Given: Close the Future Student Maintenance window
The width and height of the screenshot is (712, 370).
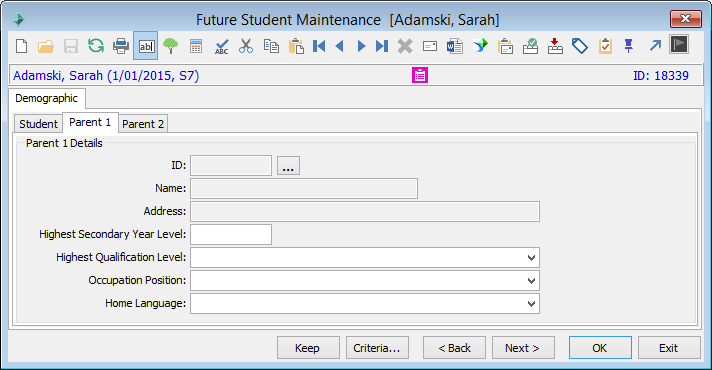Looking at the screenshot, I should point(685,19).
